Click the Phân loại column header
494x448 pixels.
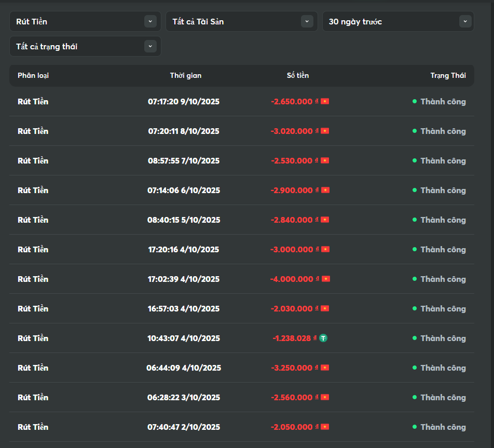(x=33, y=75)
